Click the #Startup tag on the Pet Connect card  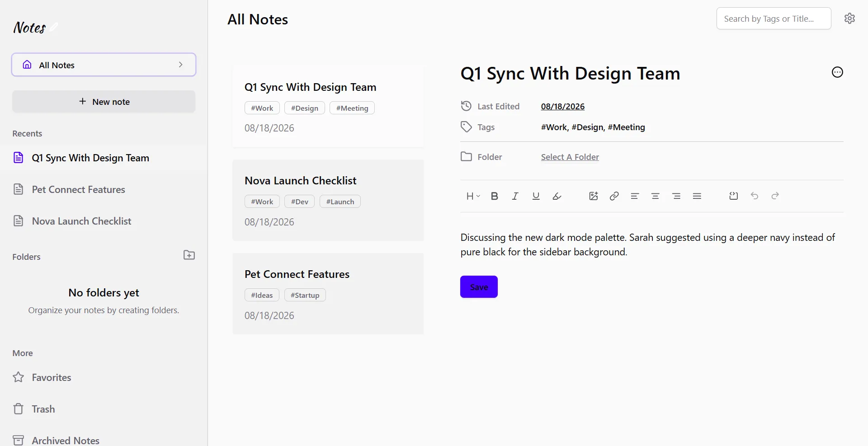305,295
